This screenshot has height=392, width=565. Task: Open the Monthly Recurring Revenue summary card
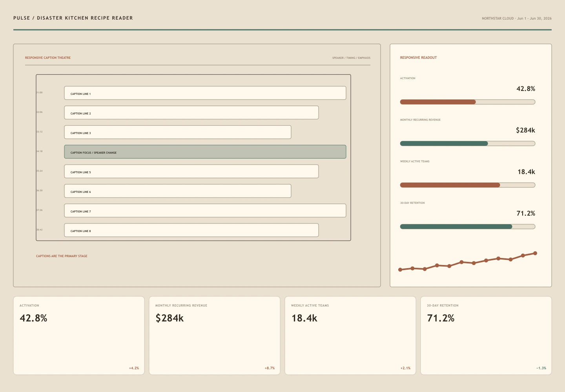215,336
